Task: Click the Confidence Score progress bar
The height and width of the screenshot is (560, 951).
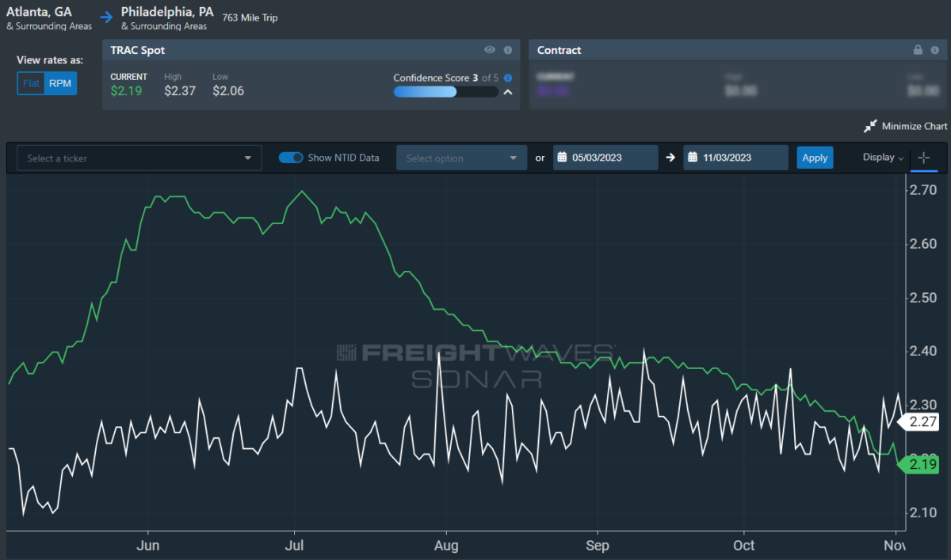Action: [445, 92]
